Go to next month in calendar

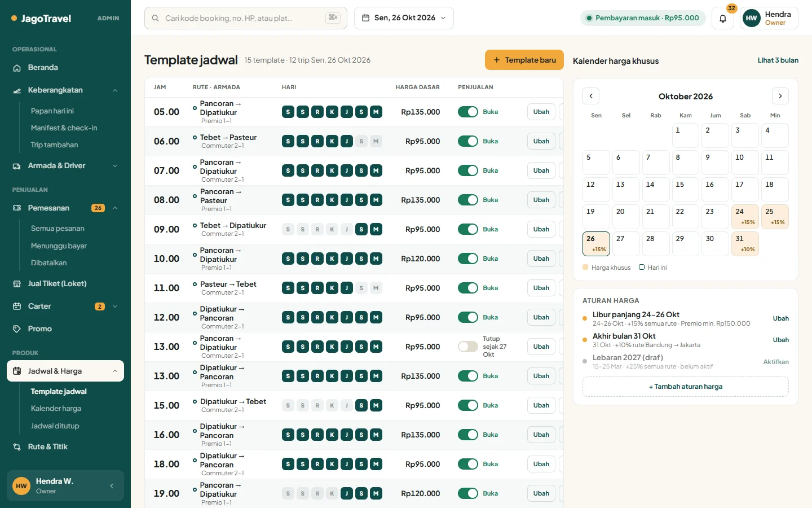(x=780, y=96)
